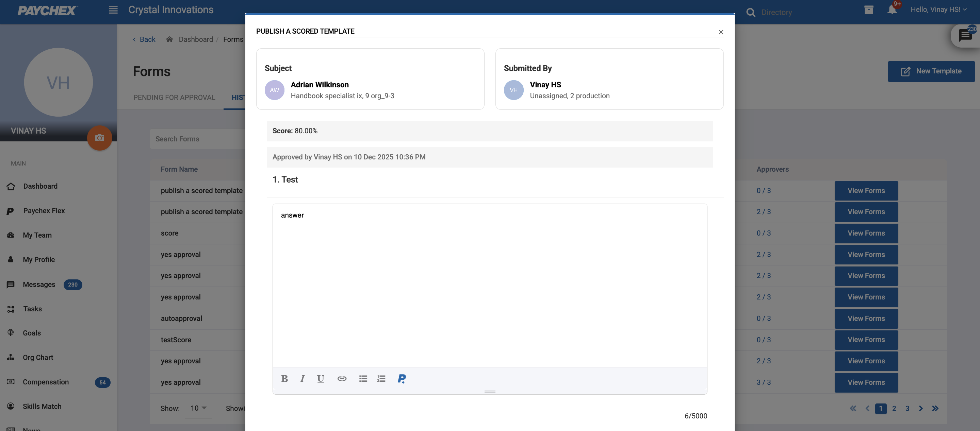980x431 pixels.
Task: Insert a link using the editor toolbar
Action: [x=342, y=379]
